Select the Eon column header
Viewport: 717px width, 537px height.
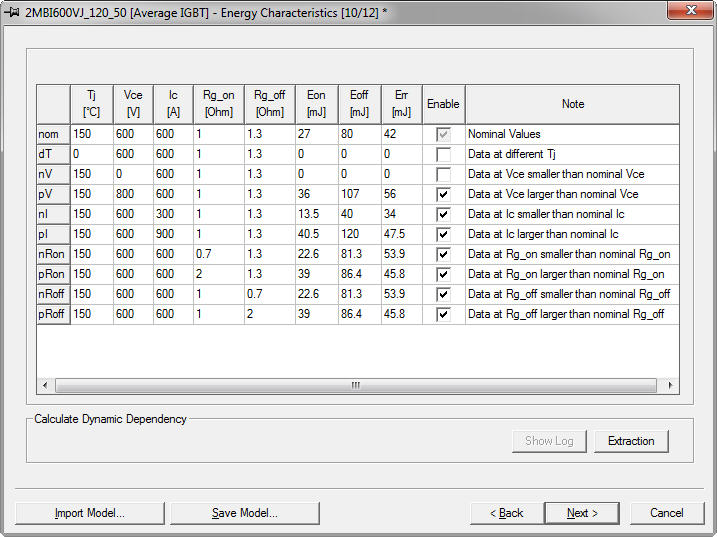(x=316, y=104)
